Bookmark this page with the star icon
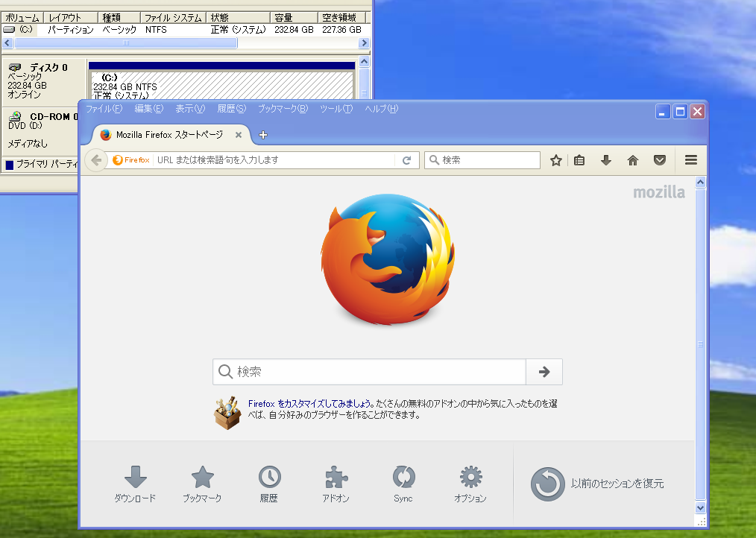 coord(556,160)
